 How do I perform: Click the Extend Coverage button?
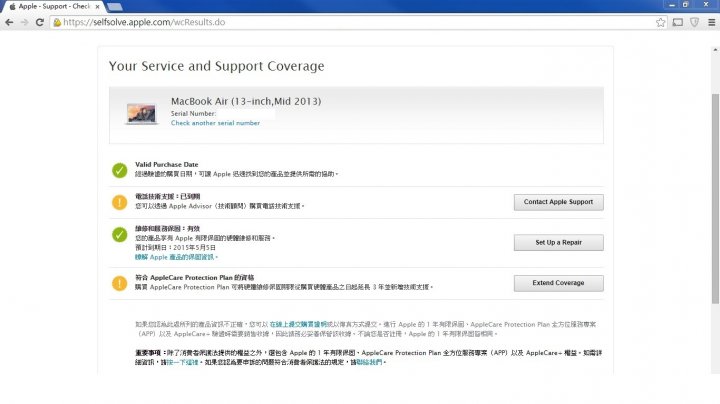[558, 283]
